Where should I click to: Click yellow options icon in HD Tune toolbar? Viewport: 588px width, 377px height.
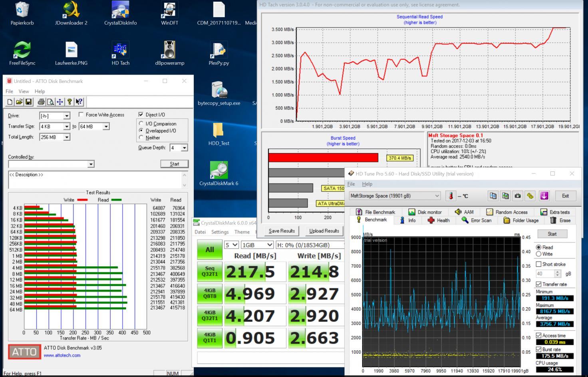(530, 196)
